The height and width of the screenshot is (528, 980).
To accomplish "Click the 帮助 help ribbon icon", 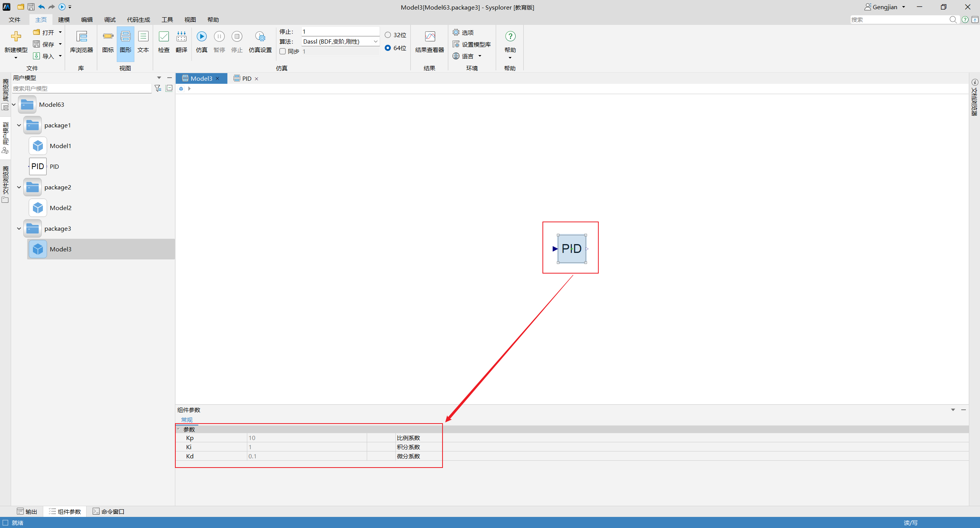I will coord(510,36).
